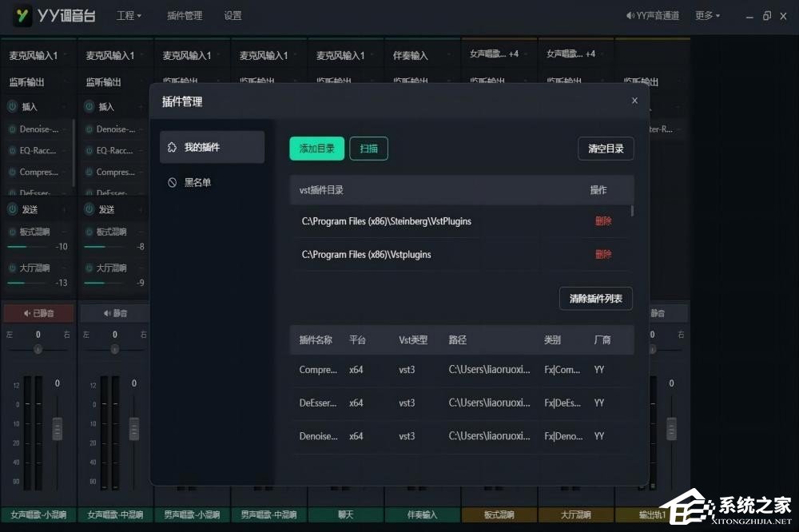Toggle Denoise power icon on 女声唱歌-中混响 channel
The width and height of the screenshot is (799, 532).
point(89,129)
